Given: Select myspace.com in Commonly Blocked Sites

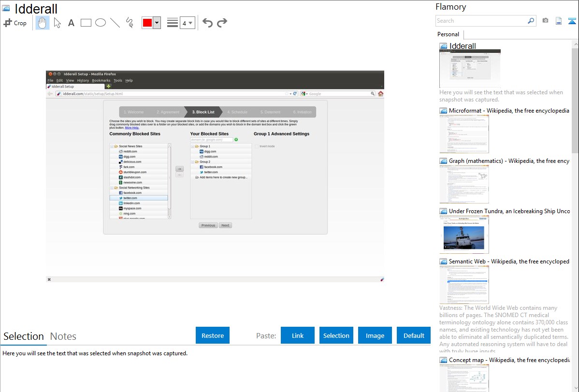Looking at the screenshot, I should click(139, 208).
